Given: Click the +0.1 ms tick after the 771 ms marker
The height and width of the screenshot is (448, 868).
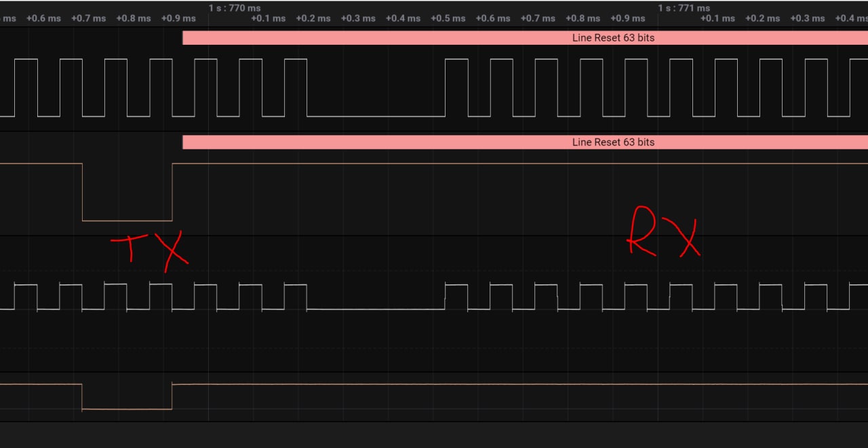Looking at the screenshot, I should (717, 18).
